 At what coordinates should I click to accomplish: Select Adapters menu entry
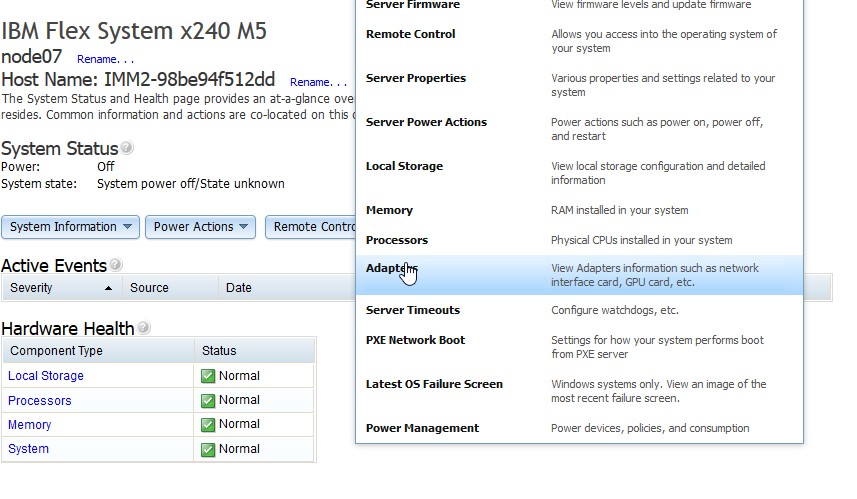[579, 275]
